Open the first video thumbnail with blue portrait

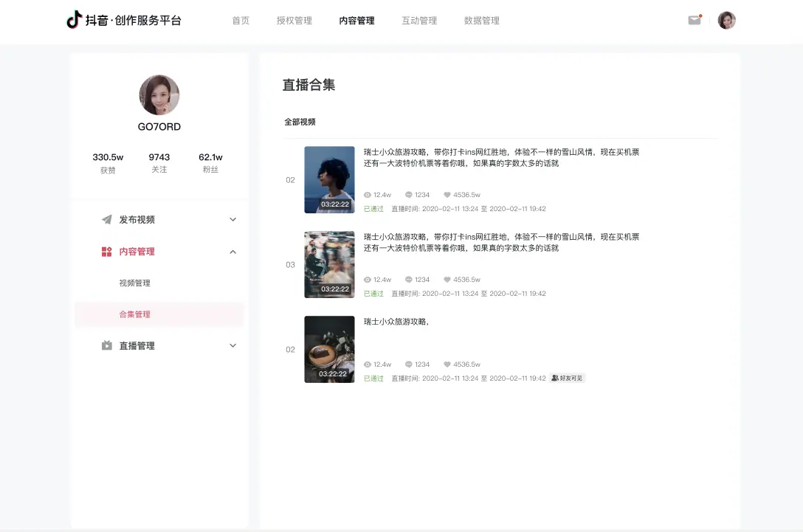click(x=329, y=180)
